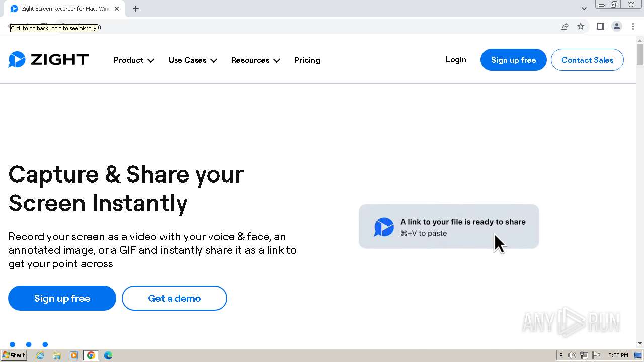
Task: Click the Contact Sales button
Action: tap(587, 60)
